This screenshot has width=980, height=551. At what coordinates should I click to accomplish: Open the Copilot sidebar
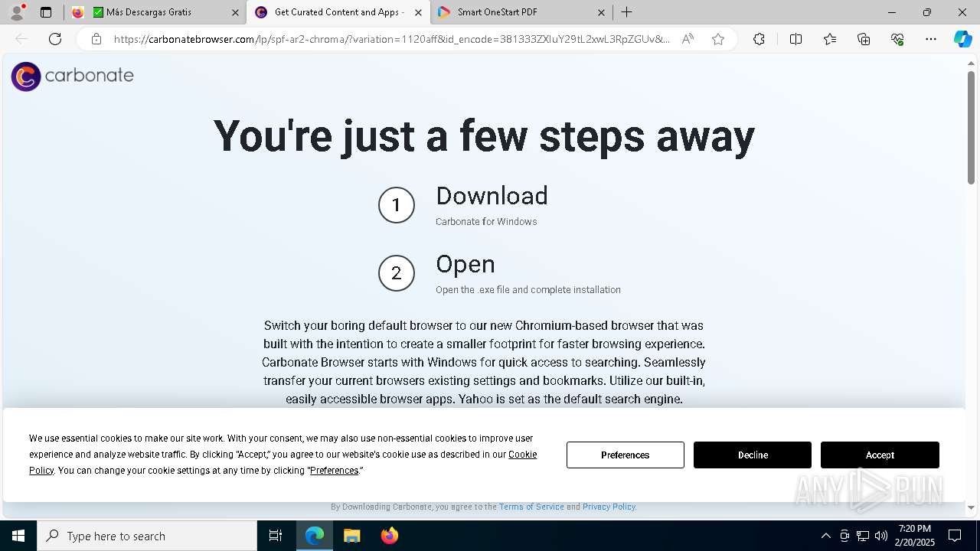962,39
